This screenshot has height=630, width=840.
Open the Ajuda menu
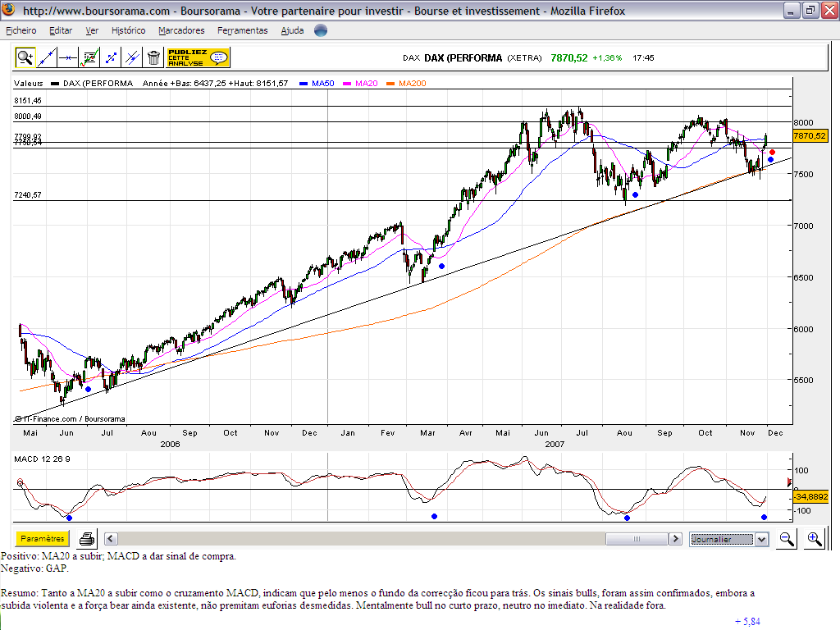tap(293, 30)
